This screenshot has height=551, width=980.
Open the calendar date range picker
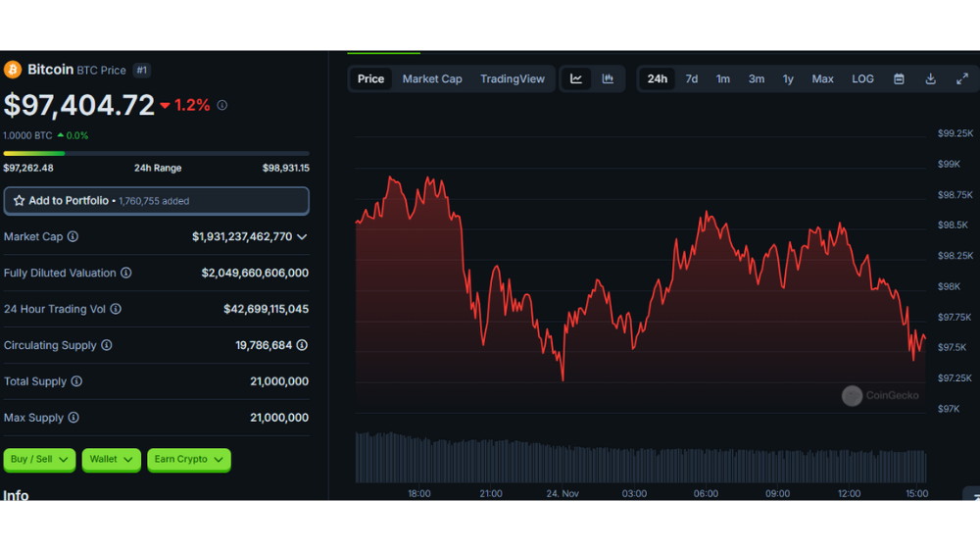(899, 78)
